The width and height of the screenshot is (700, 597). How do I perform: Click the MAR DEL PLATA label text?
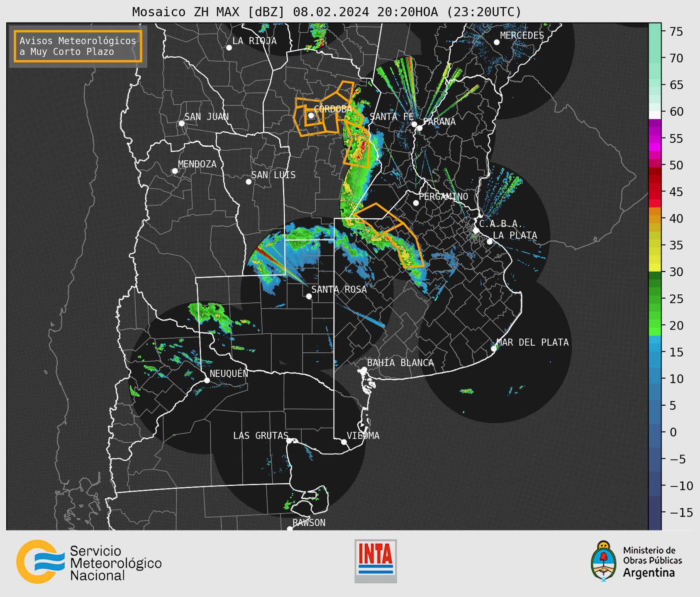click(532, 343)
